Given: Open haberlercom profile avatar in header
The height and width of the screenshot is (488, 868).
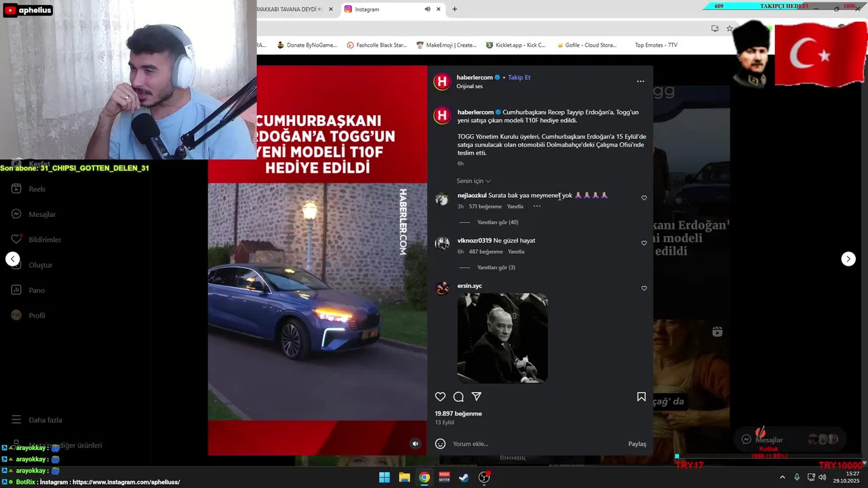Looking at the screenshot, I should coord(442,82).
